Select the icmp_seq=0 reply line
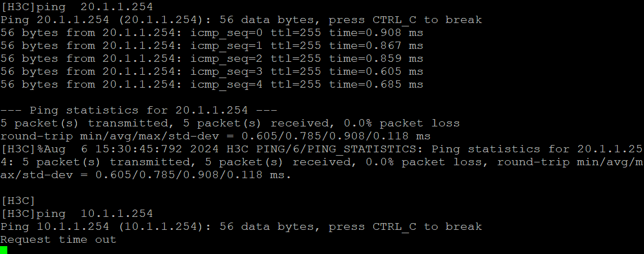644x254 pixels. [x=212, y=33]
